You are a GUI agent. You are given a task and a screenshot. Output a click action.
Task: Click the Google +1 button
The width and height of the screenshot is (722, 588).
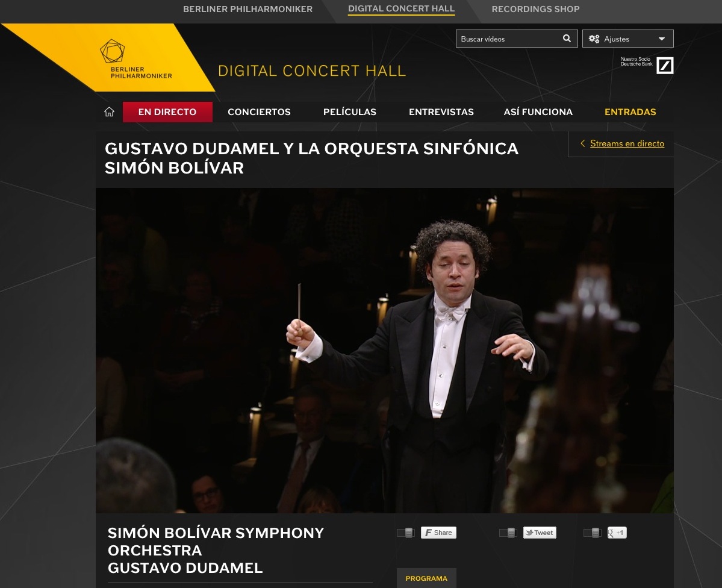pyautogui.click(x=617, y=533)
